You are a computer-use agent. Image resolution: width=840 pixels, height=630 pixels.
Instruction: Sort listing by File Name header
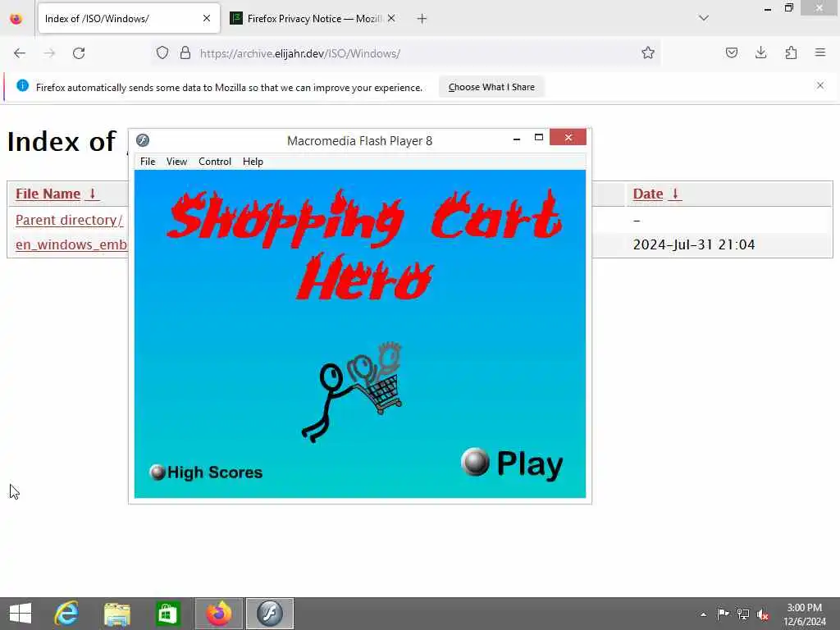[57, 194]
